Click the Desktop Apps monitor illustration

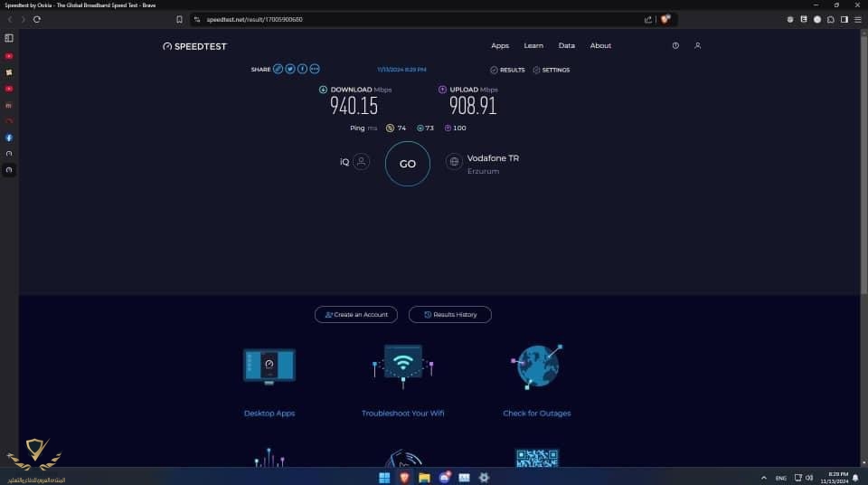coord(269,366)
